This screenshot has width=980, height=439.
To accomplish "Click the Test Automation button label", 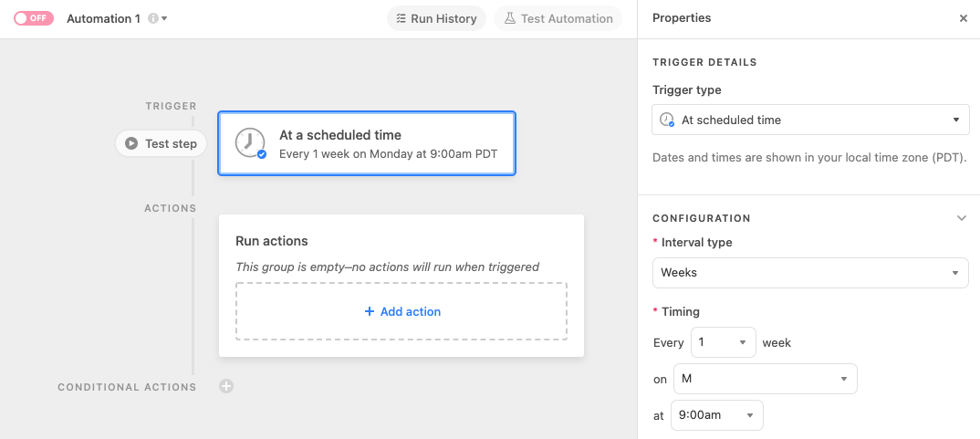I will click(567, 19).
